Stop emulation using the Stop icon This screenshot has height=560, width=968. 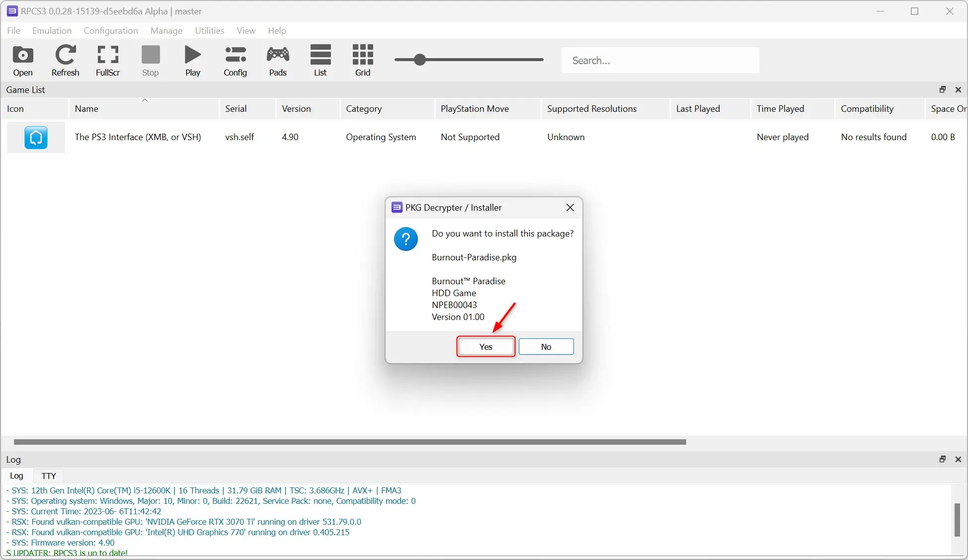pos(150,60)
